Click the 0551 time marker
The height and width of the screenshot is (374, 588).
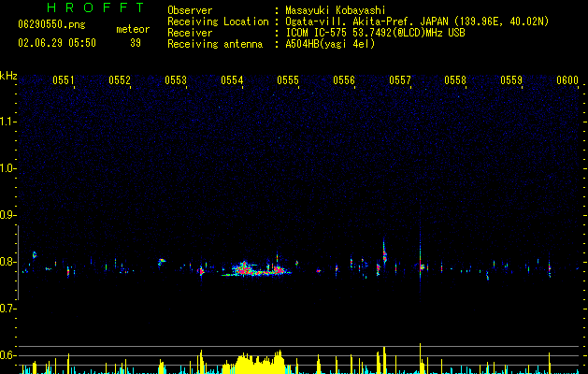point(63,80)
